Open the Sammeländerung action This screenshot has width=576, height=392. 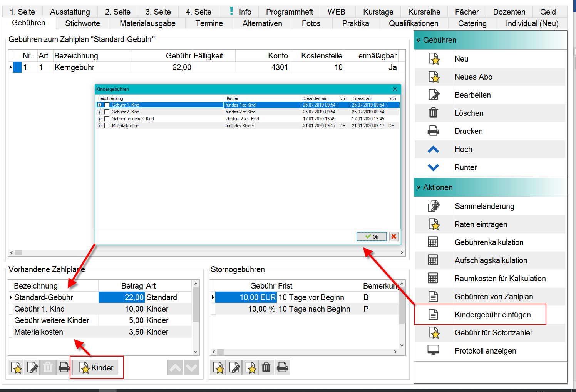coord(490,206)
